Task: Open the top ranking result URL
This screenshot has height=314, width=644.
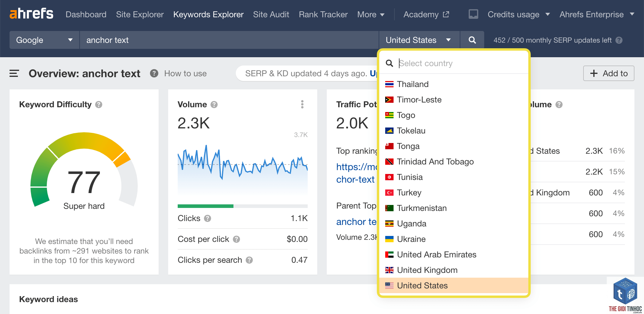Action: [x=357, y=173]
